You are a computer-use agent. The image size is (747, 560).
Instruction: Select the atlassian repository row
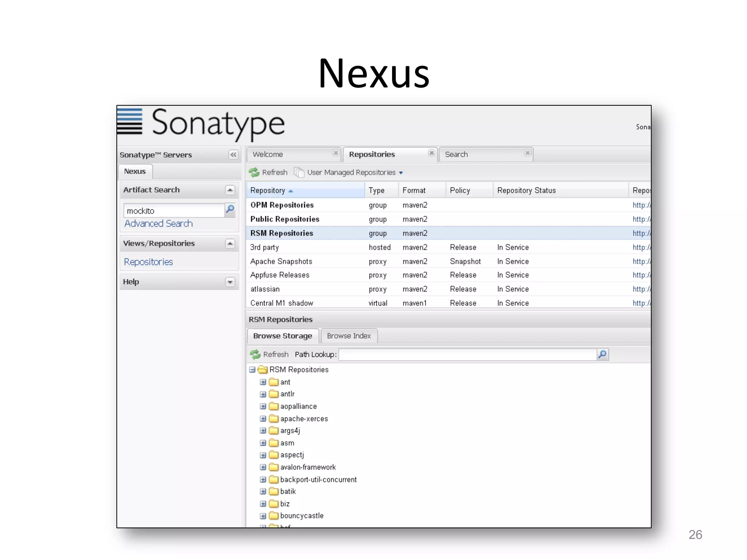point(449,289)
